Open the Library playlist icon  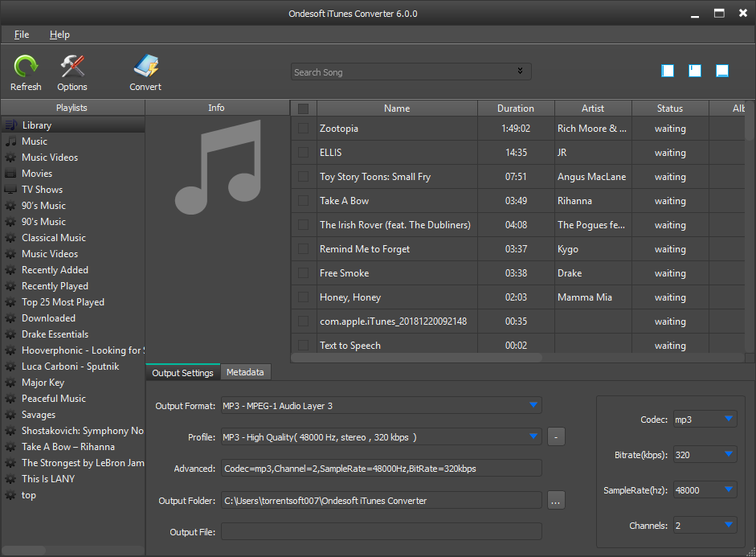point(10,125)
